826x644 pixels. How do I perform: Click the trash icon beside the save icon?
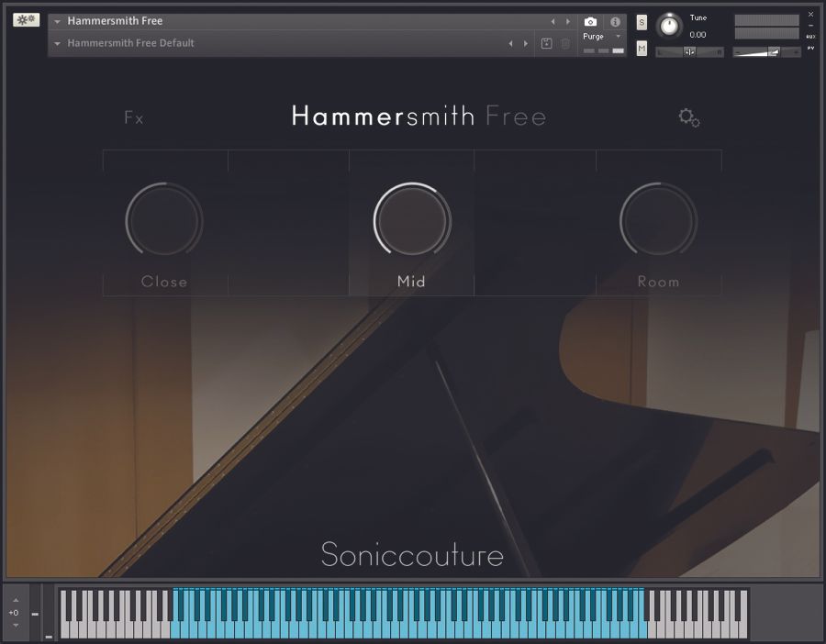pyautogui.click(x=564, y=44)
